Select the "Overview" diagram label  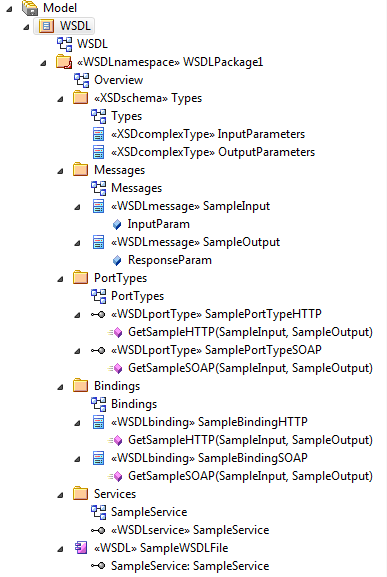[118, 80]
